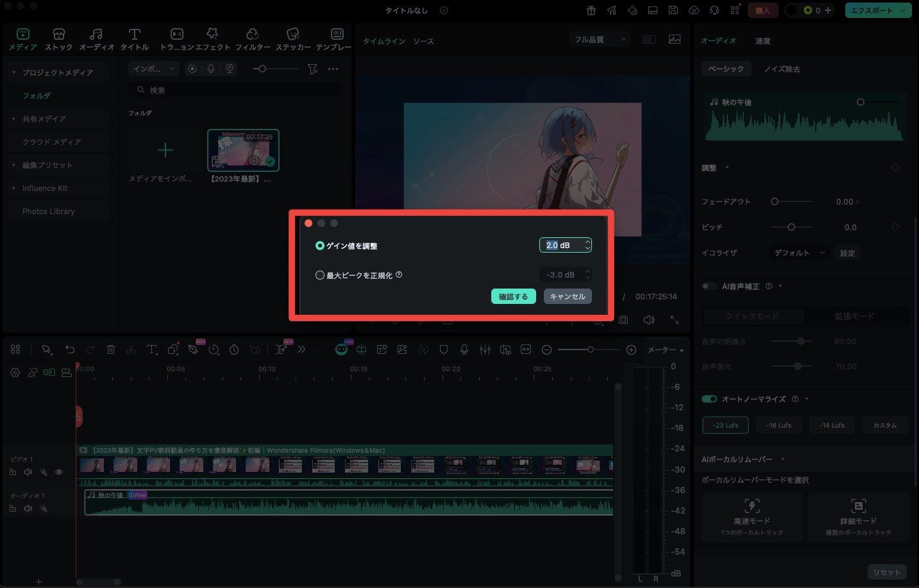
Task: Select the ゲイン値を調整 radio option
Action: [320, 246]
